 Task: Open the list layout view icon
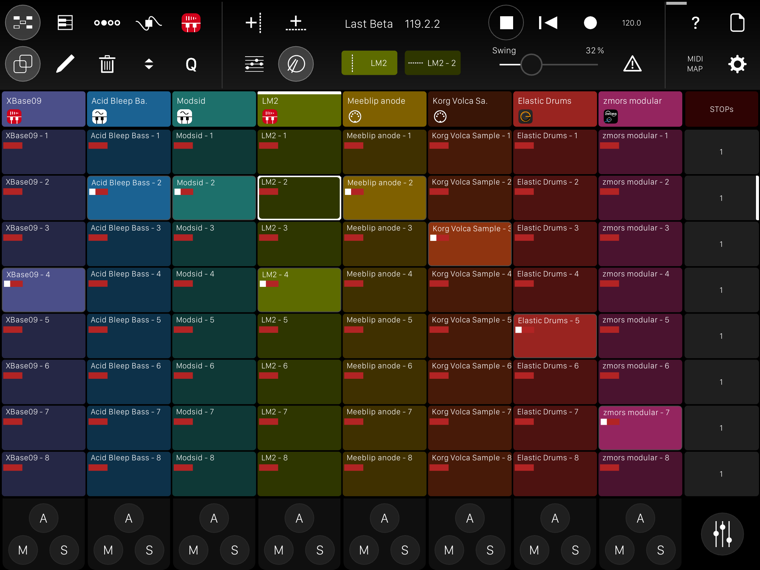tap(65, 22)
